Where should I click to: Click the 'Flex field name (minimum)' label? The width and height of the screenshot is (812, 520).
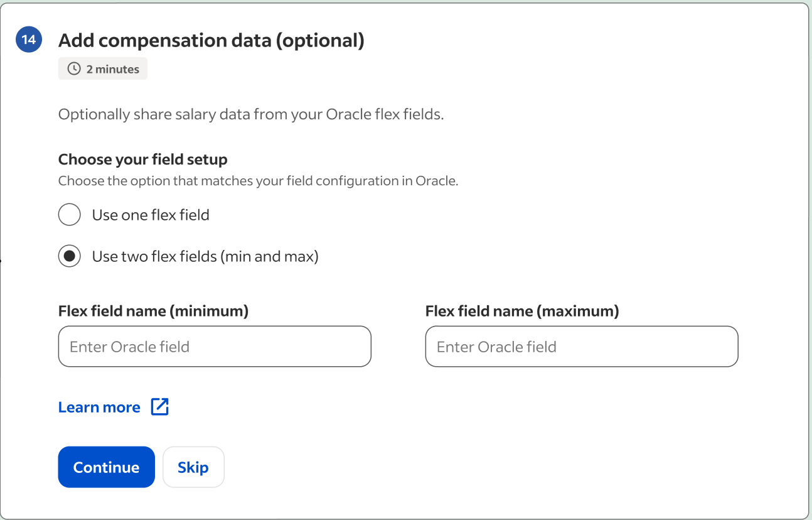click(x=153, y=311)
